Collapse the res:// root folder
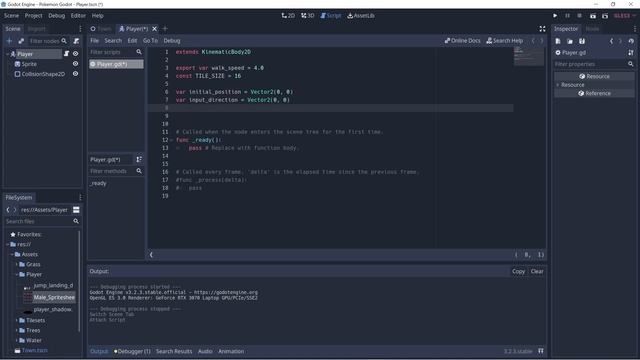This screenshot has width=640, height=360. pyautogui.click(x=7, y=244)
